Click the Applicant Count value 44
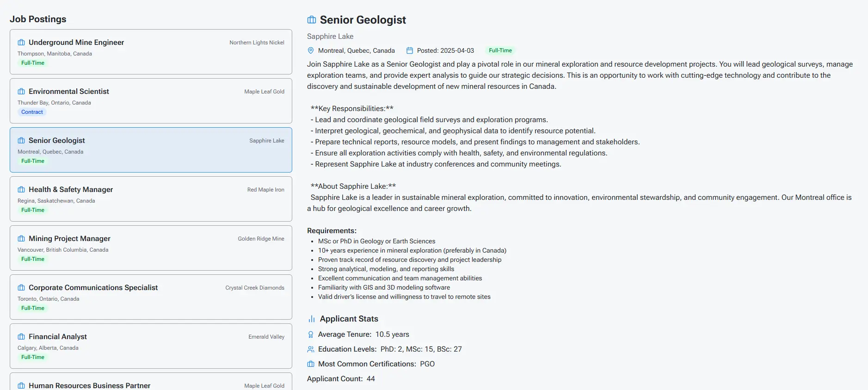The height and width of the screenshot is (390, 868). 371,378
